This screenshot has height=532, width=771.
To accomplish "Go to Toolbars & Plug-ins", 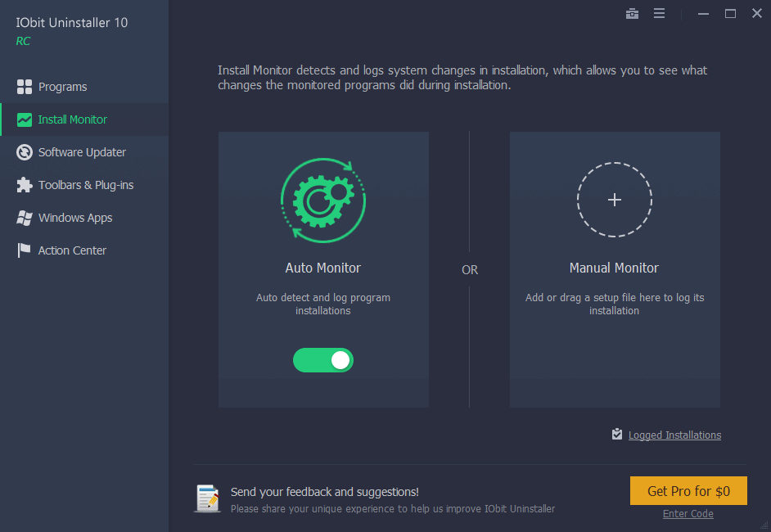I will coord(86,185).
